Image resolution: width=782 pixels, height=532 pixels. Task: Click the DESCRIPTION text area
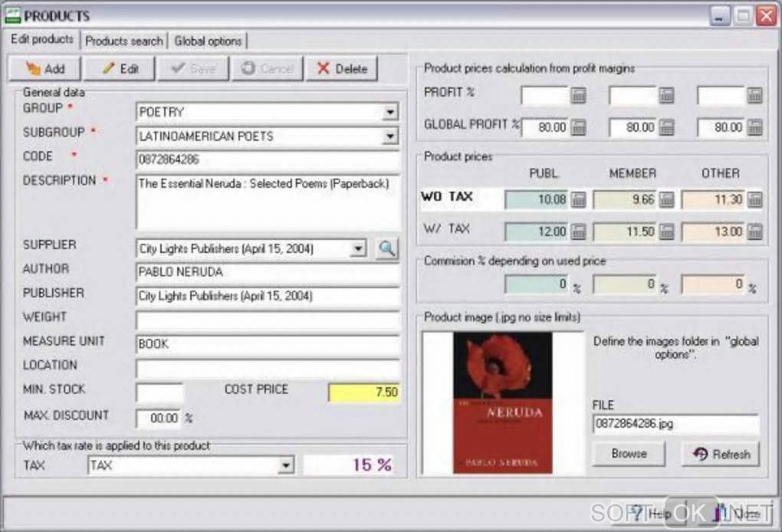pos(268,202)
